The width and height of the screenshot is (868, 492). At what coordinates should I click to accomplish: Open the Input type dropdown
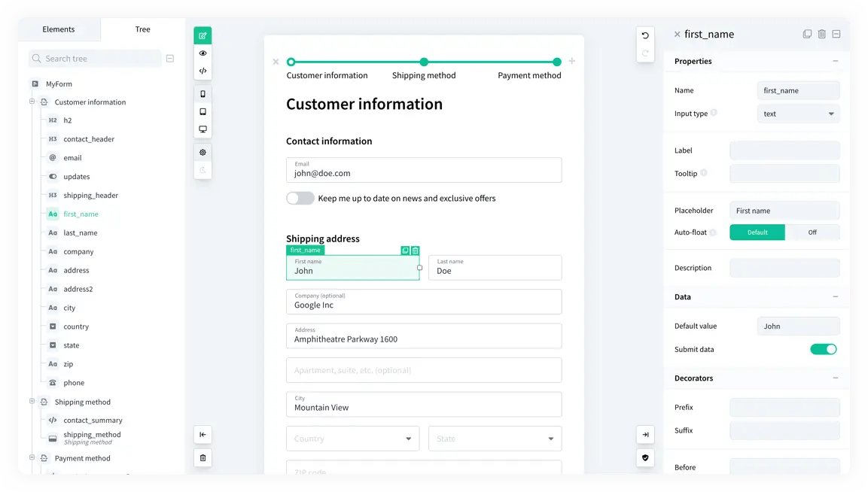coord(798,113)
